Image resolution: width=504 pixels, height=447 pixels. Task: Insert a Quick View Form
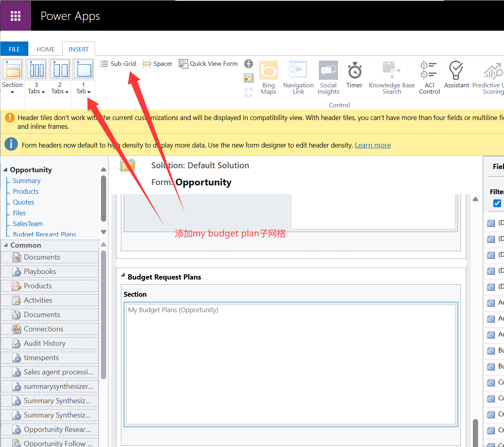(x=208, y=64)
